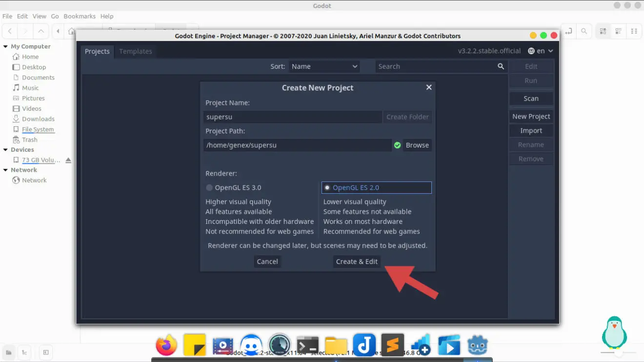Close the Create New Project dialog
644x362 pixels.
(429, 87)
